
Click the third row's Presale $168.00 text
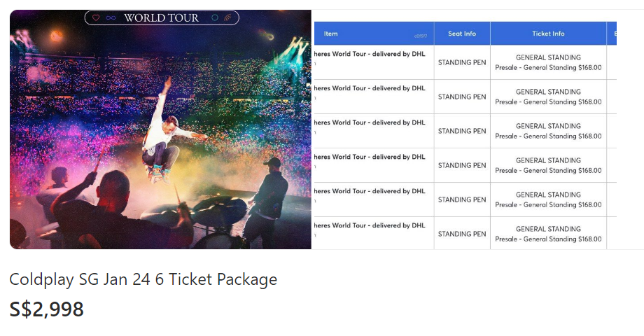[548, 136]
